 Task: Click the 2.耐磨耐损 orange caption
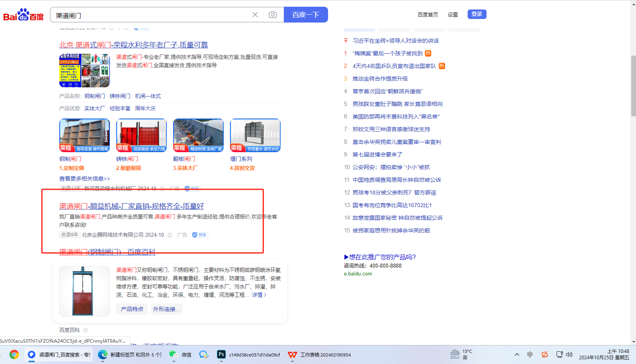click(x=129, y=168)
